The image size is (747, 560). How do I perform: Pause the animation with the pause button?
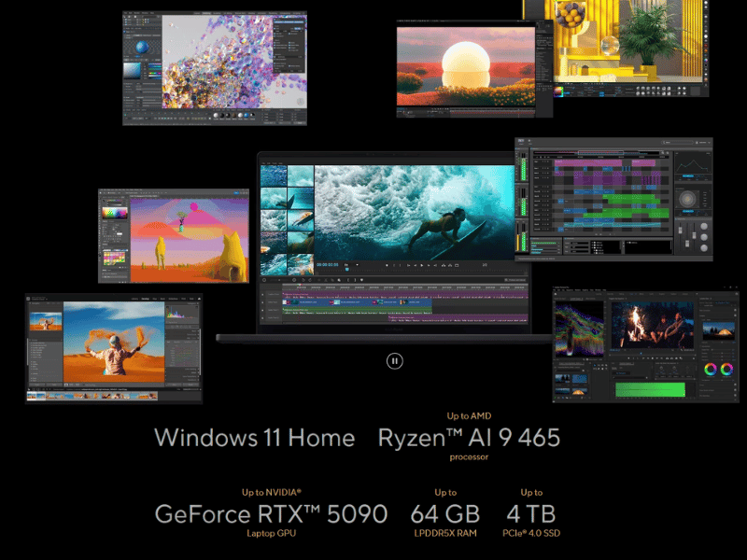pos(394,361)
